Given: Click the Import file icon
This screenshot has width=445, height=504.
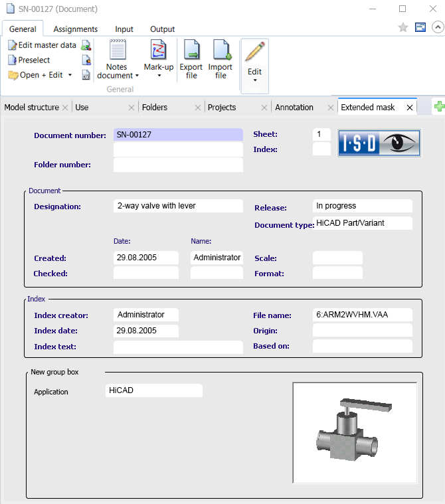Looking at the screenshot, I should 222,50.
